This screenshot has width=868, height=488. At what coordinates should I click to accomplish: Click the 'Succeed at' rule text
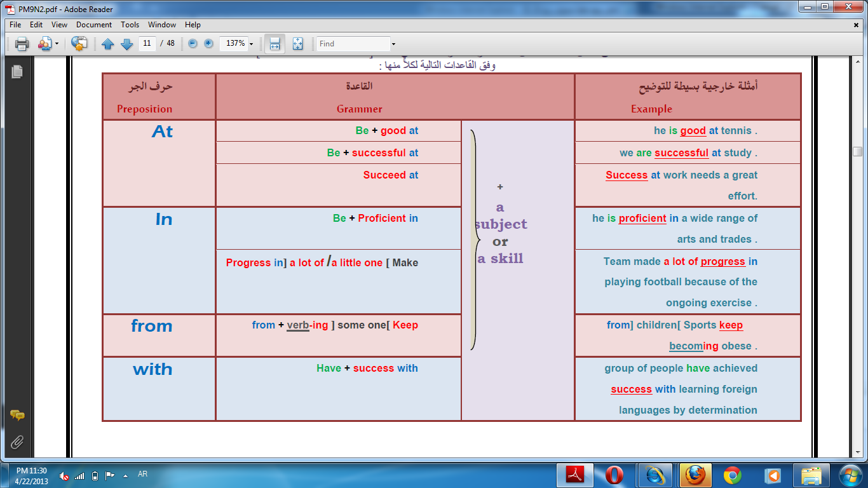(x=391, y=175)
